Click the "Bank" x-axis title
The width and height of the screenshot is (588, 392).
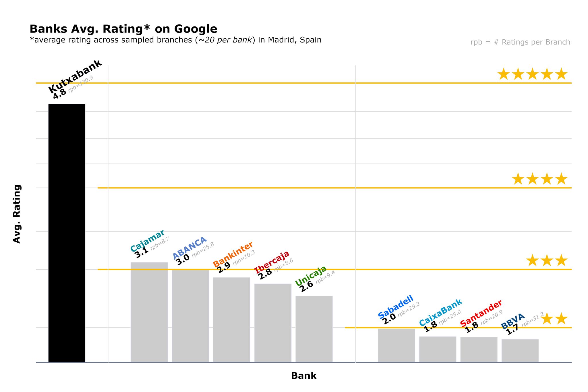coord(303,376)
